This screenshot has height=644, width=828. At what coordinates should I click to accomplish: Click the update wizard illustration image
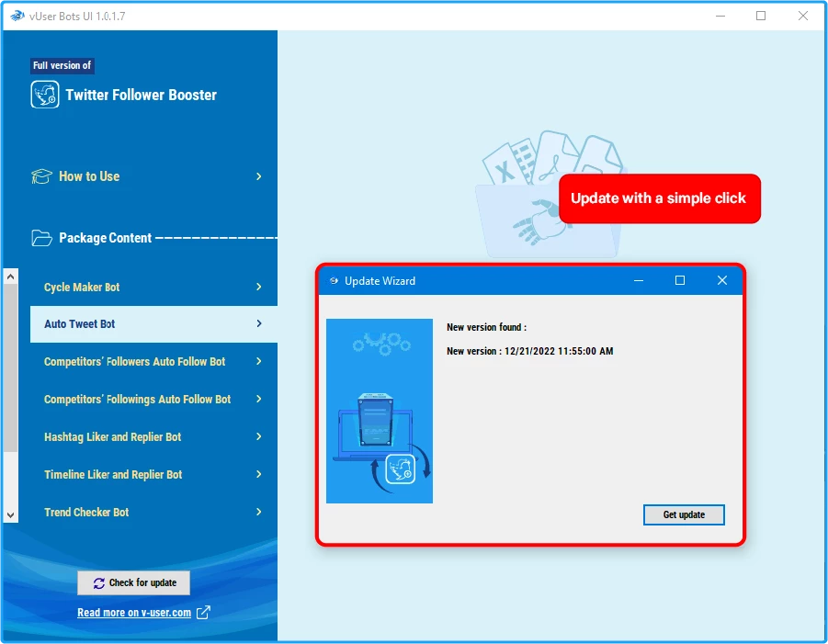point(380,411)
